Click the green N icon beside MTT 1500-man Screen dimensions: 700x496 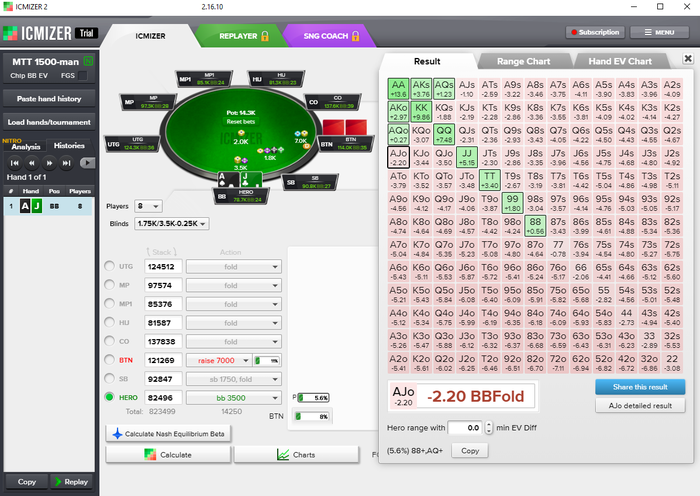pyautogui.click(x=88, y=61)
